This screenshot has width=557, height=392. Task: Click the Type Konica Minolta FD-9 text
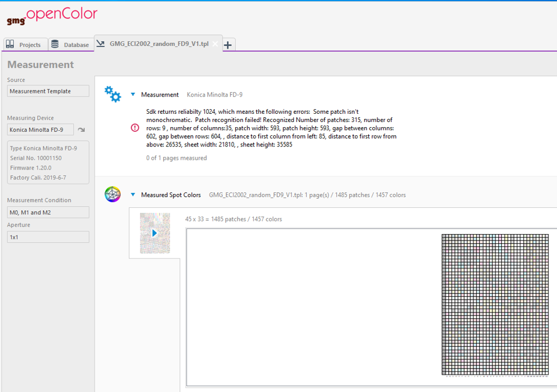point(44,148)
